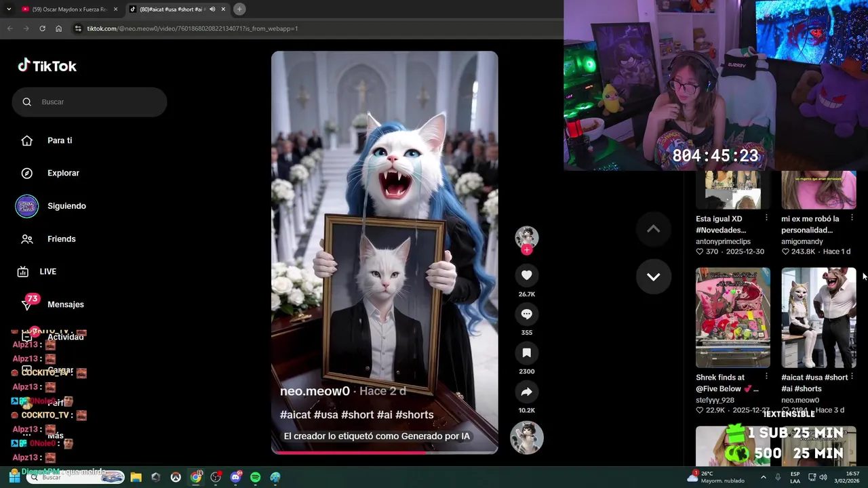868x488 pixels.
Task: Click the Mensajes paper-plane icon with 73 badge
Action: click(27, 304)
